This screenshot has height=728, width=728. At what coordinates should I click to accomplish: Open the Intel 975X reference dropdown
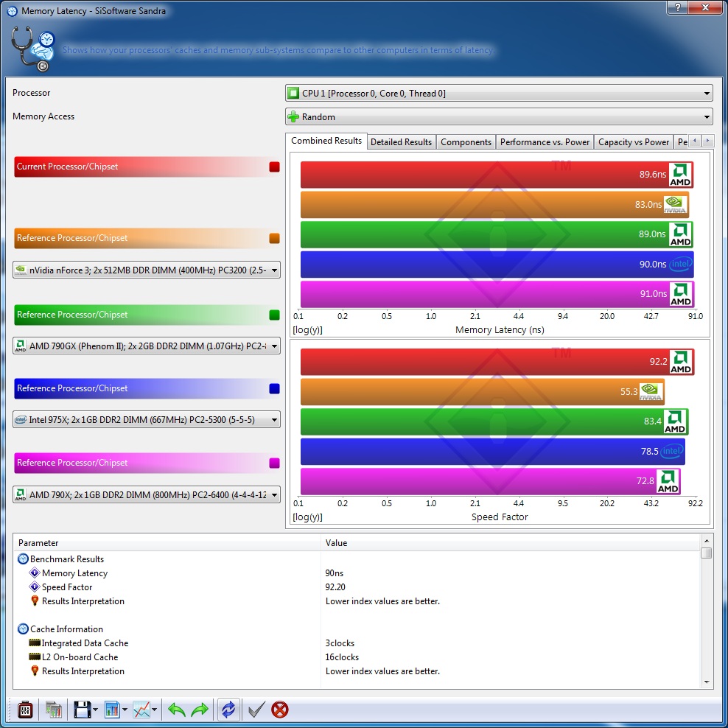[x=146, y=420]
